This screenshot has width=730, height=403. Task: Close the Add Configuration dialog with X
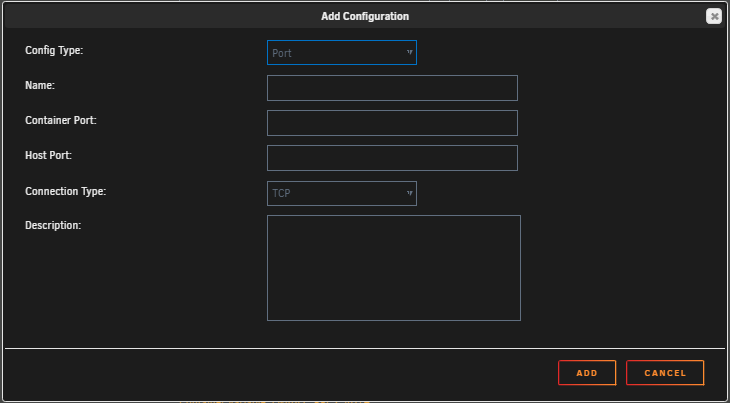(x=714, y=16)
